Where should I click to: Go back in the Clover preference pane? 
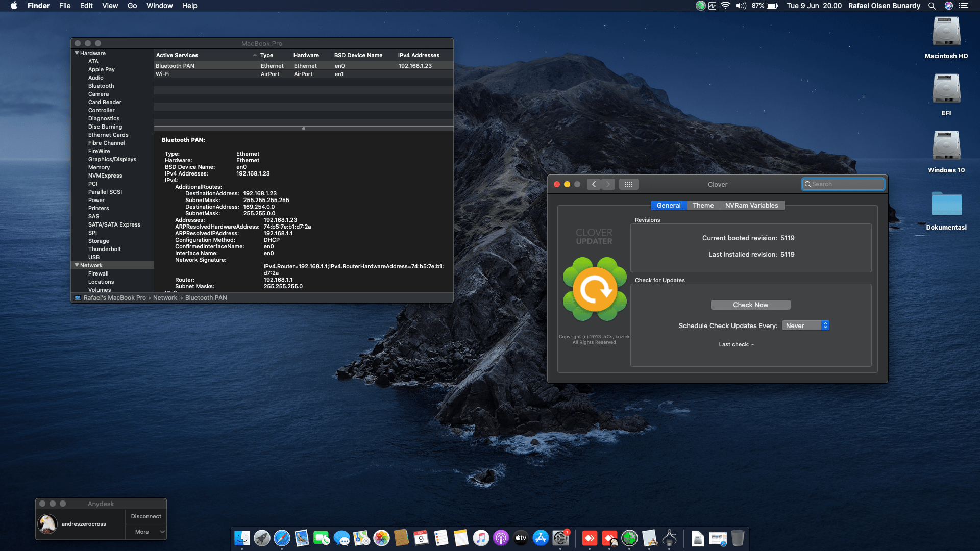point(594,184)
